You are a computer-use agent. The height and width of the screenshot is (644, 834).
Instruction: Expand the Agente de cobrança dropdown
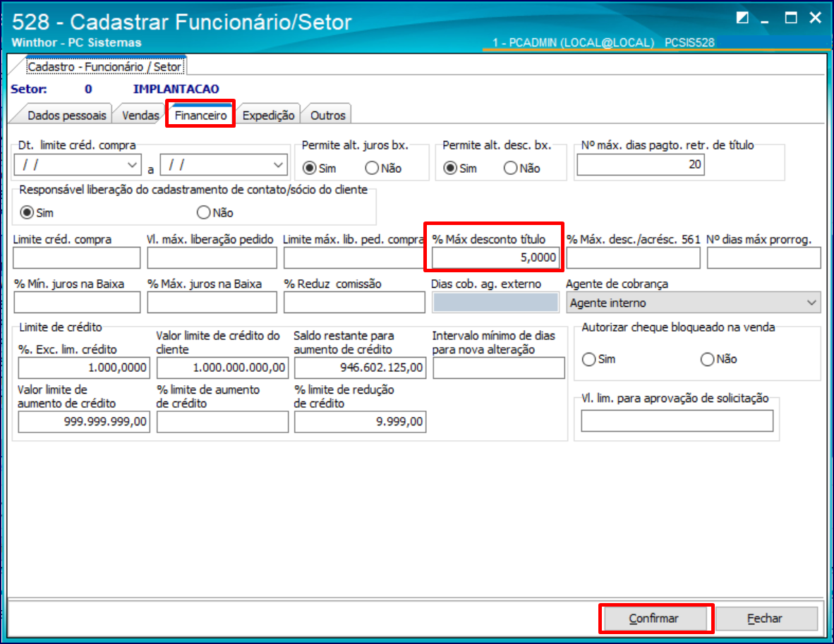click(x=811, y=303)
